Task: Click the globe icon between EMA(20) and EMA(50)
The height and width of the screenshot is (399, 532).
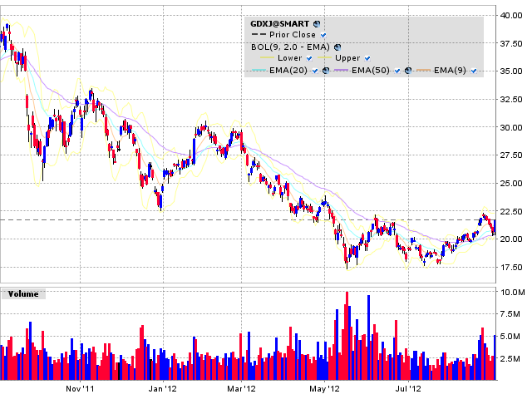Action: pyautogui.click(x=326, y=71)
